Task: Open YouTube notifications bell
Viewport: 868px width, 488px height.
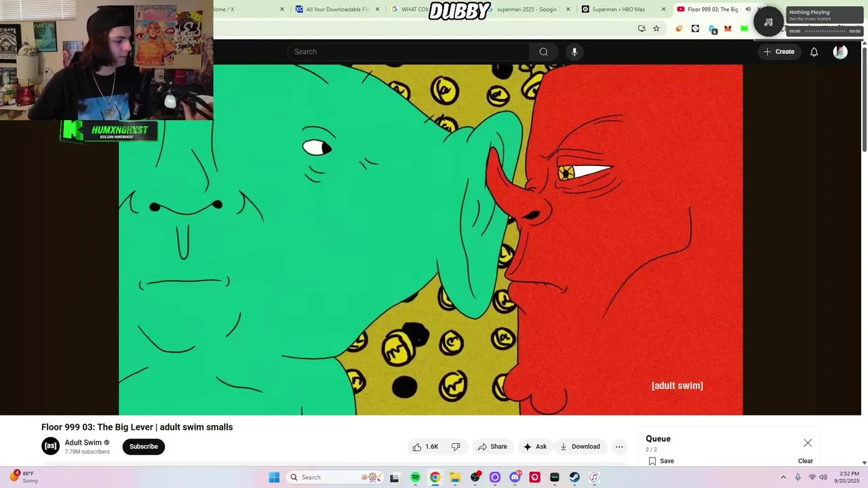Action: point(814,52)
